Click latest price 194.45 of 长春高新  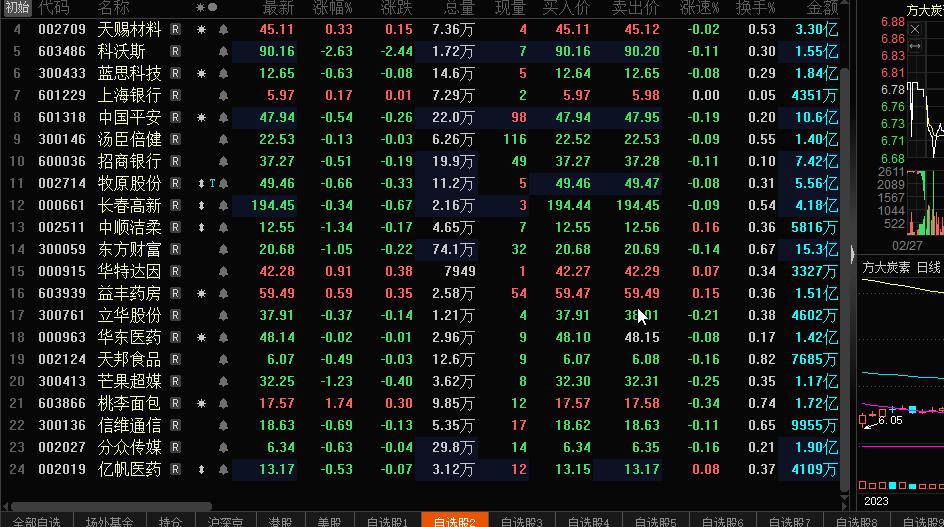click(273, 205)
